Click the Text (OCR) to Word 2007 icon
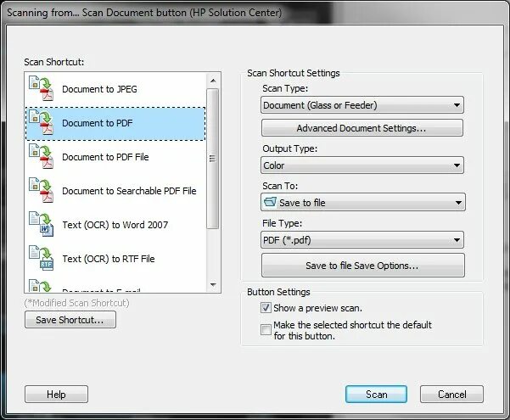510x420 pixels. click(42, 224)
